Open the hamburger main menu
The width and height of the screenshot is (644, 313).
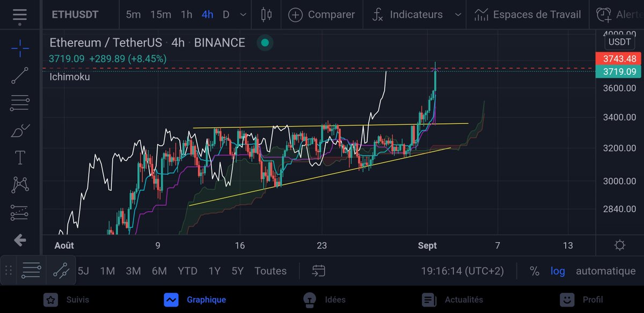[x=20, y=15]
